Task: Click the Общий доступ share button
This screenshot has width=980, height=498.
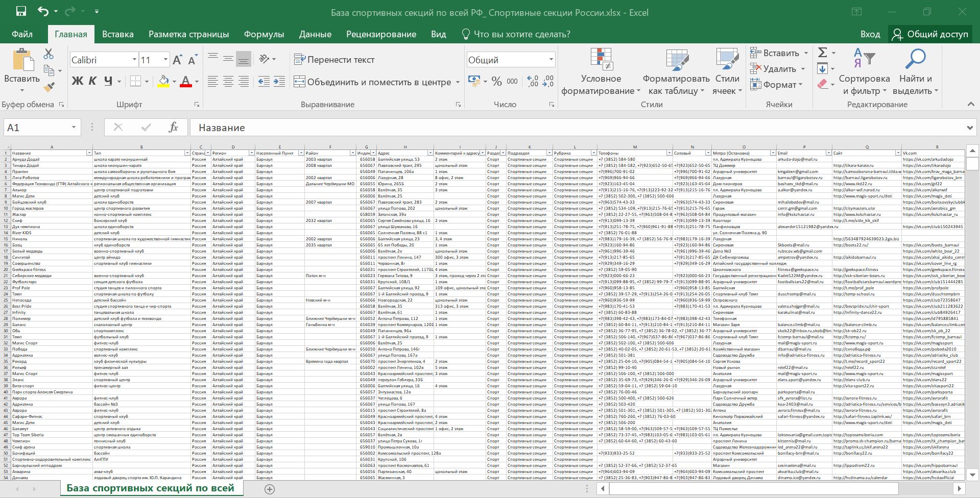Action: pyautogui.click(x=930, y=34)
